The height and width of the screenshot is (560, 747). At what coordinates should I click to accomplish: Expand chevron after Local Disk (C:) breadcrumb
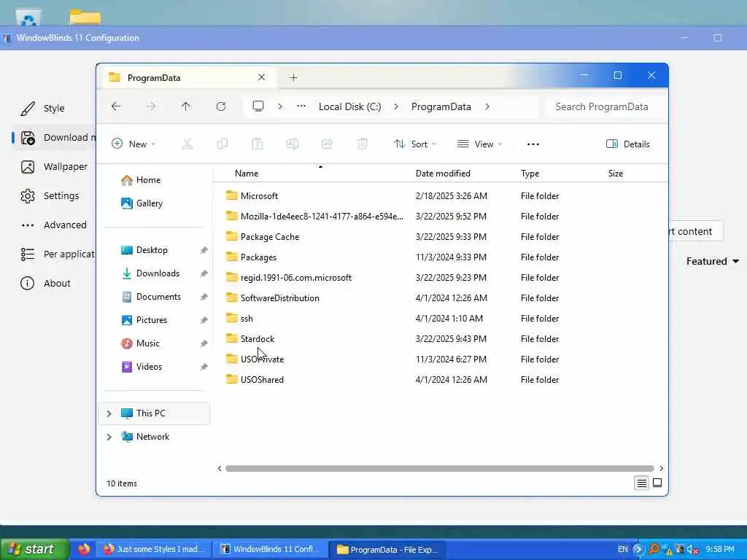pyautogui.click(x=396, y=106)
